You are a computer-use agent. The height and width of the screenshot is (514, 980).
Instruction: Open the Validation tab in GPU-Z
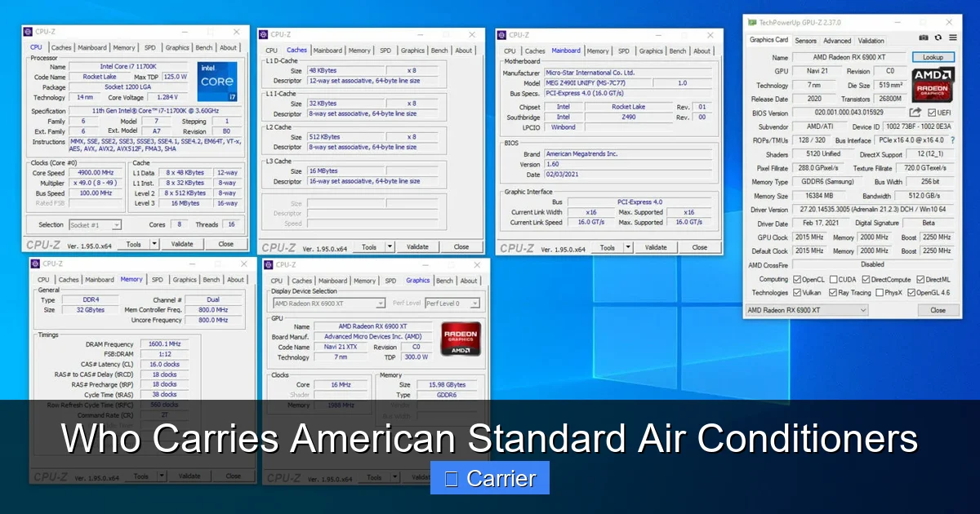[871, 40]
